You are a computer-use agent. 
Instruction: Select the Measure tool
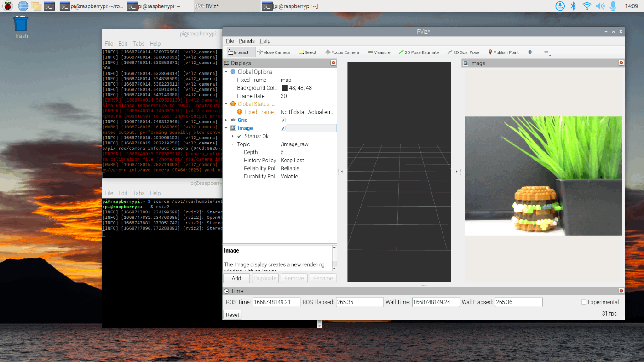378,52
